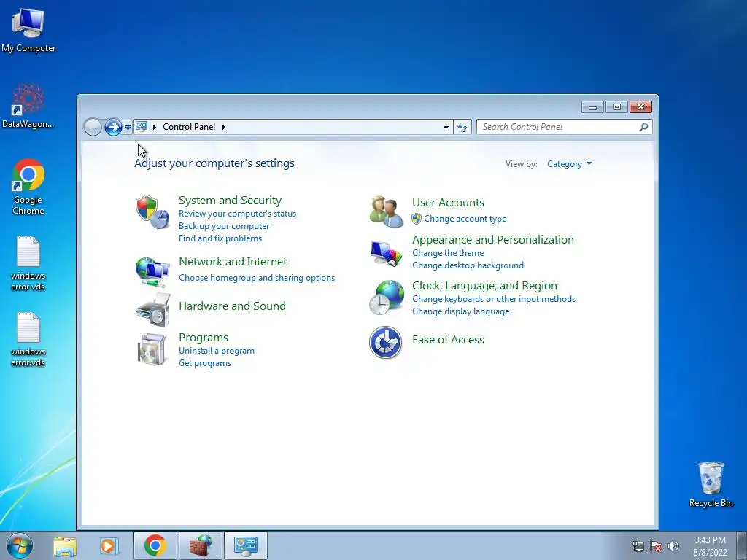
Task: Expand the address bar history dropdown
Action: [446, 127]
